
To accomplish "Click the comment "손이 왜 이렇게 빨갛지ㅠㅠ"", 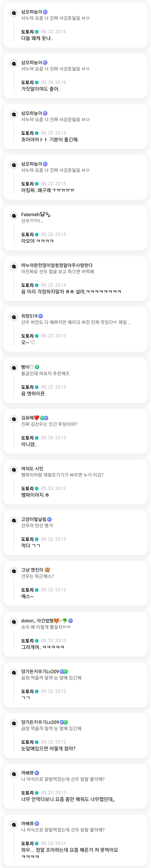I will [x=46, y=627].
